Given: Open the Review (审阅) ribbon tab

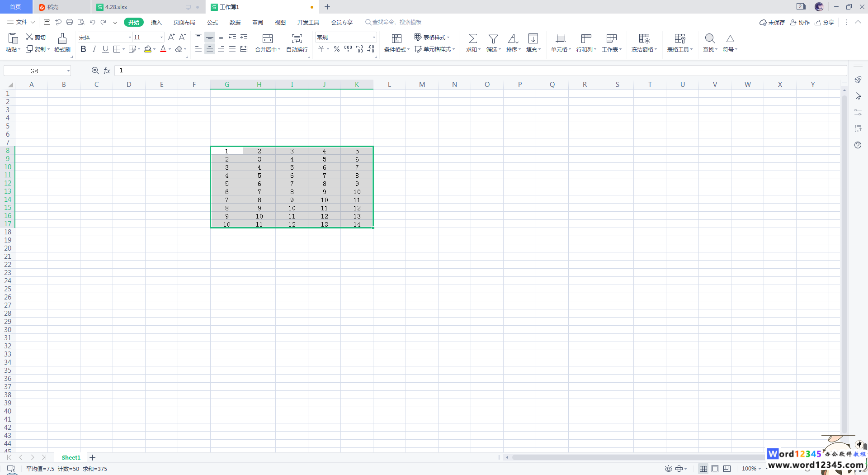Looking at the screenshot, I should point(258,22).
